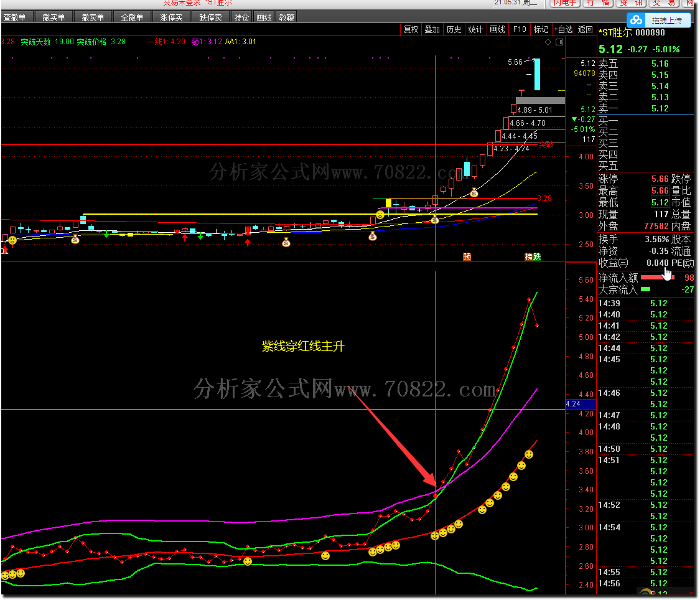Click the money bag marker near 3.50 level

474,193
